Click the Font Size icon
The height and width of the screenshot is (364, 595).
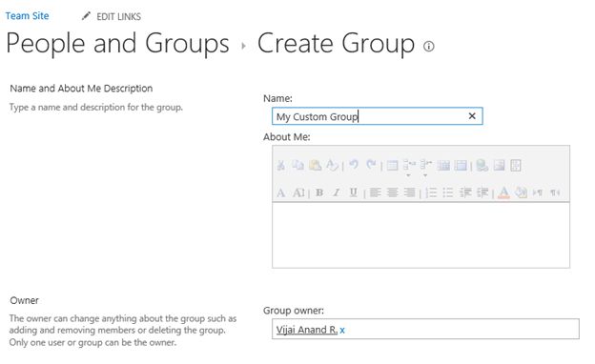(298, 192)
